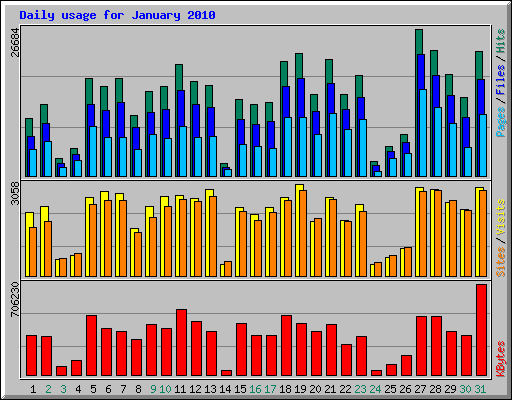512x400 pixels.
Task: Click the yellow visits bar for day 19
Action: (299, 187)
